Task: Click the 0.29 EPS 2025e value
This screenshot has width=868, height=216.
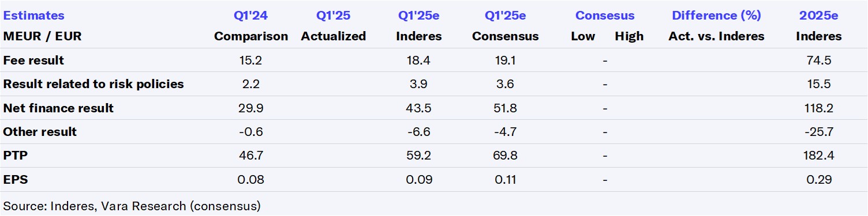Action: [819, 180]
